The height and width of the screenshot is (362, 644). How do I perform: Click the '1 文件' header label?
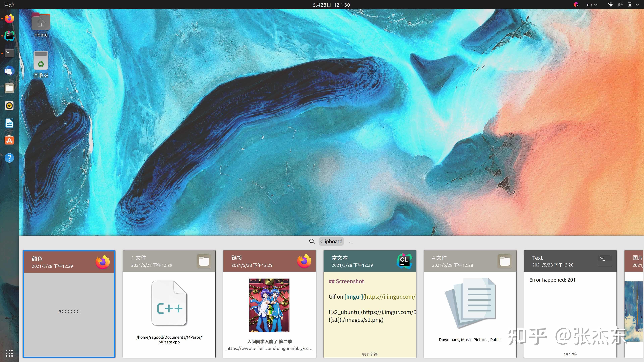click(x=139, y=258)
